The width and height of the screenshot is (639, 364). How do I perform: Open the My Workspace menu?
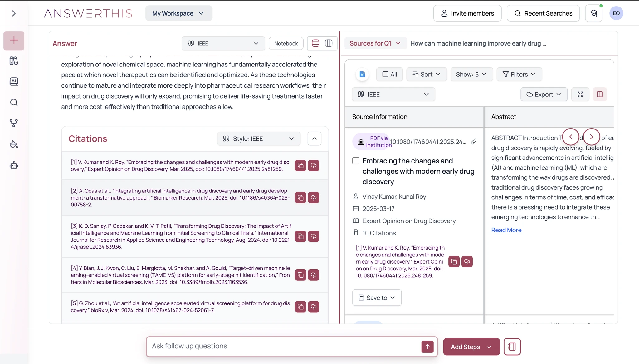tap(178, 13)
